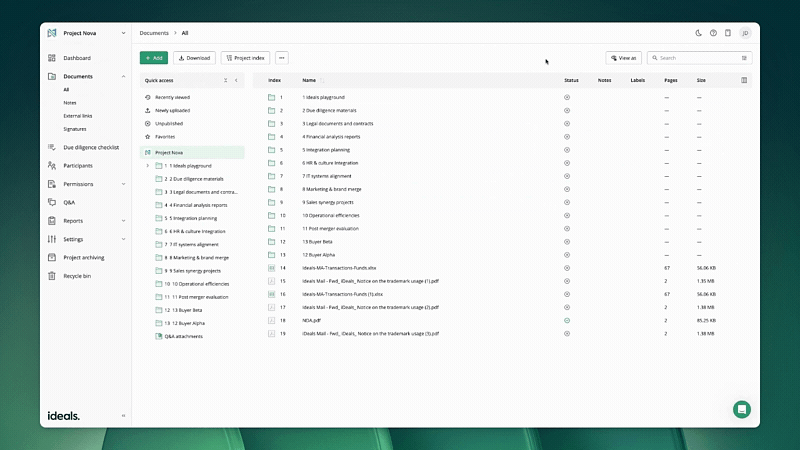Expand the Reports sidebar section

click(123, 221)
